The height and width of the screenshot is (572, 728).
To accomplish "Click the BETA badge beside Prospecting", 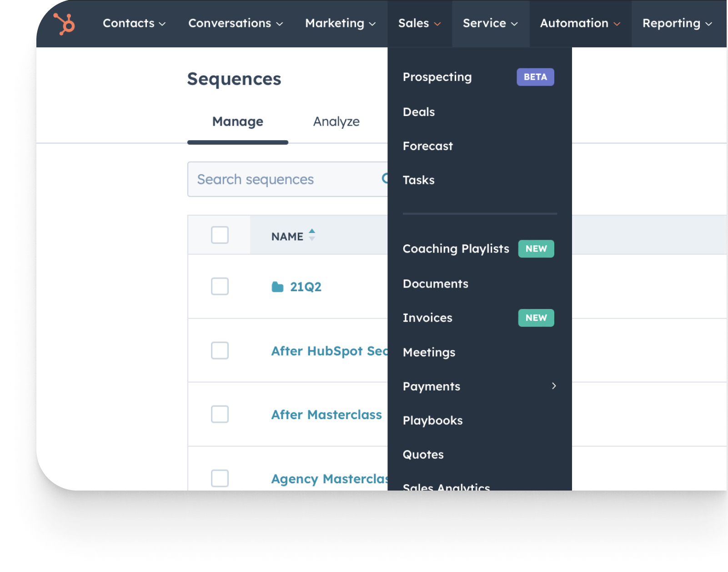I will pos(535,77).
